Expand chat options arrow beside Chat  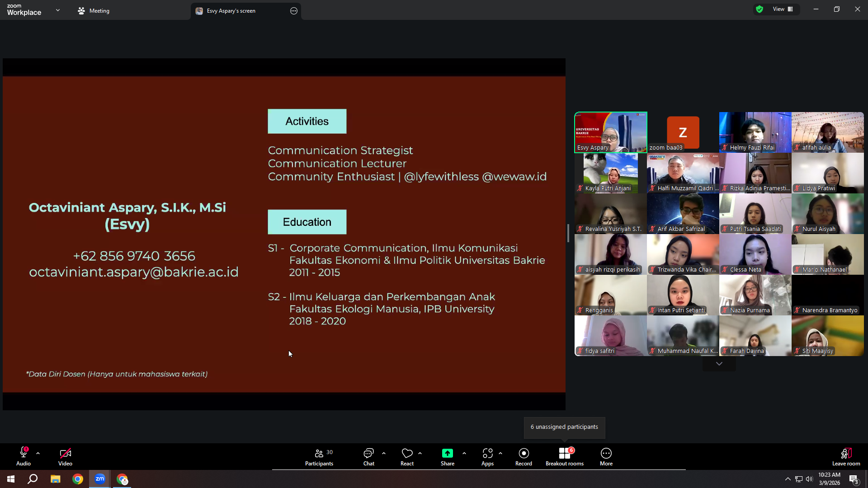(384, 453)
